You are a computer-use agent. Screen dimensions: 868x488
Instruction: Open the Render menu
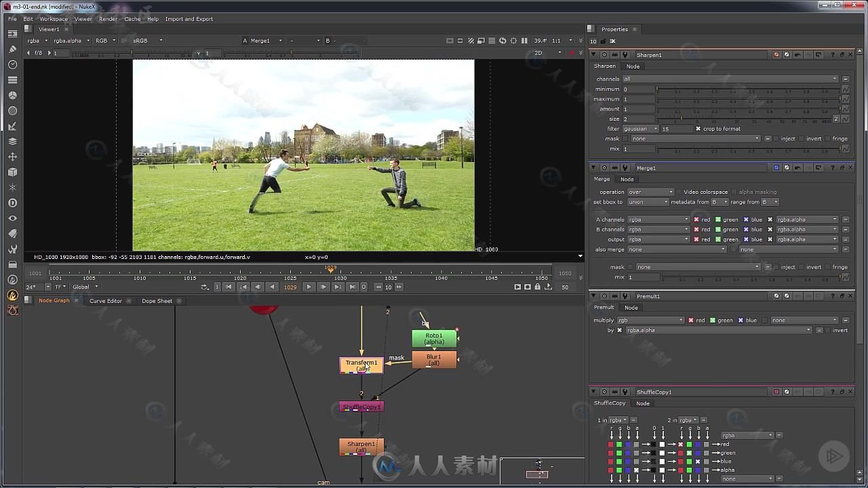click(108, 19)
